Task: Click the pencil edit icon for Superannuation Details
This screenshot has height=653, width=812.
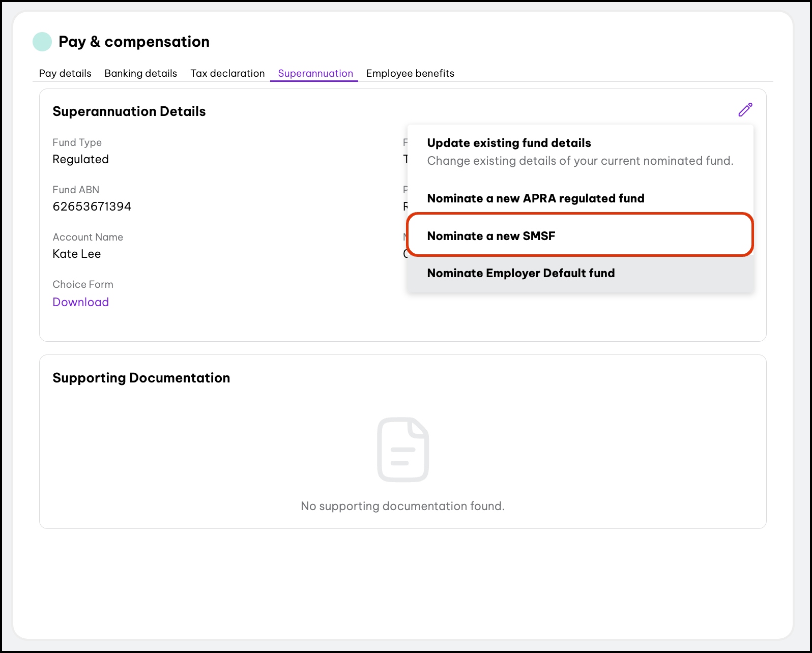Action: (745, 110)
